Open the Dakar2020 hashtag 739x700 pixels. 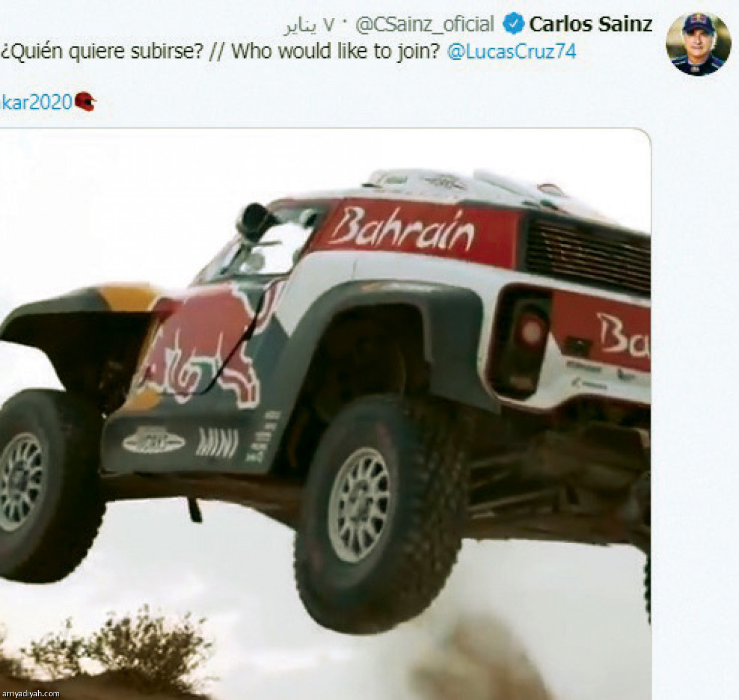click(x=37, y=102)
